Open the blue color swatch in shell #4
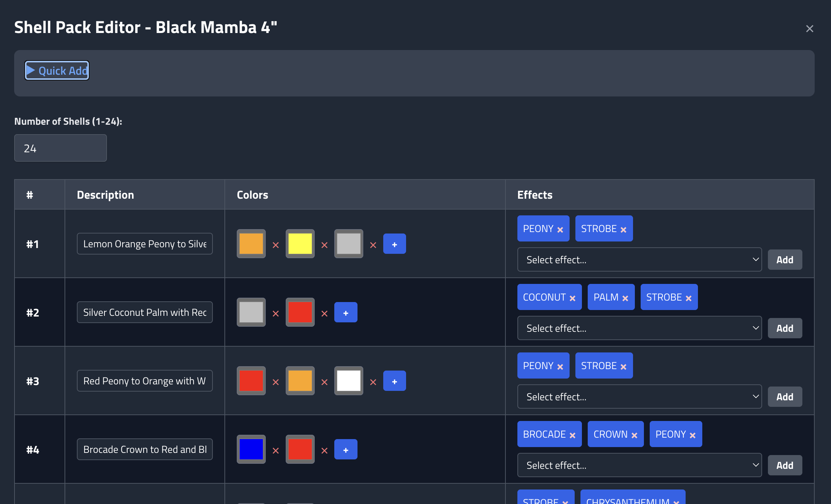831x504 pixels. (x=251, y=449)
